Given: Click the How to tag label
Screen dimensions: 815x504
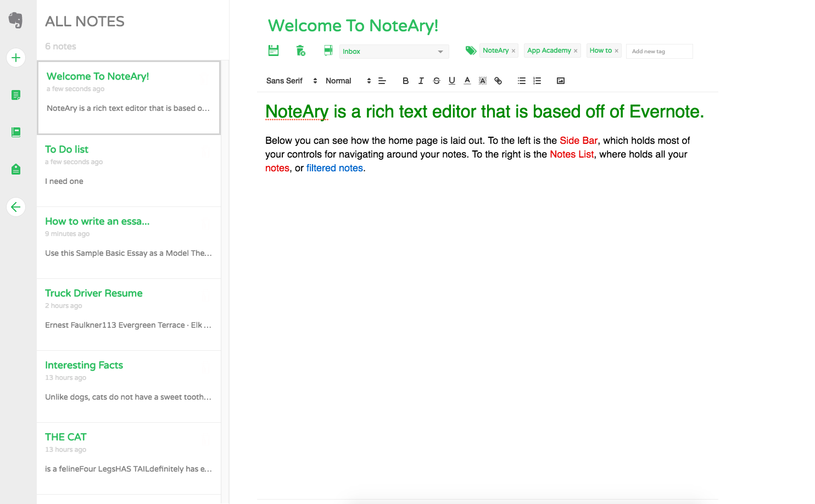Looking at the screenshot, I should [601, 51].
